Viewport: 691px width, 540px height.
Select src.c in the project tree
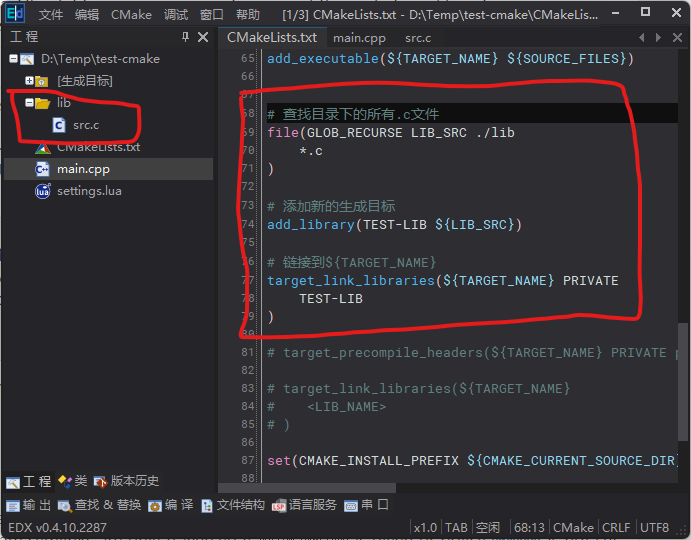tap(86, 125)
